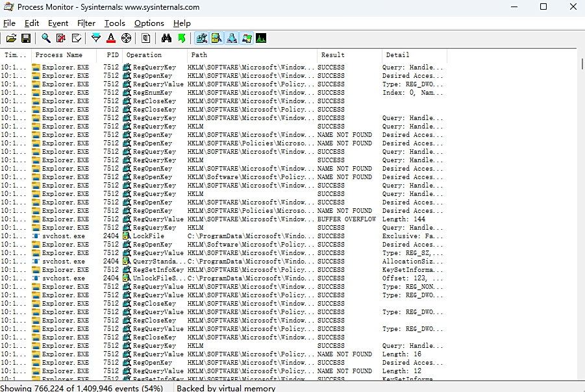Open the Filter dialog via funnel icon
The height and width of the screenshot is (392, 585).
pos(95,38)
